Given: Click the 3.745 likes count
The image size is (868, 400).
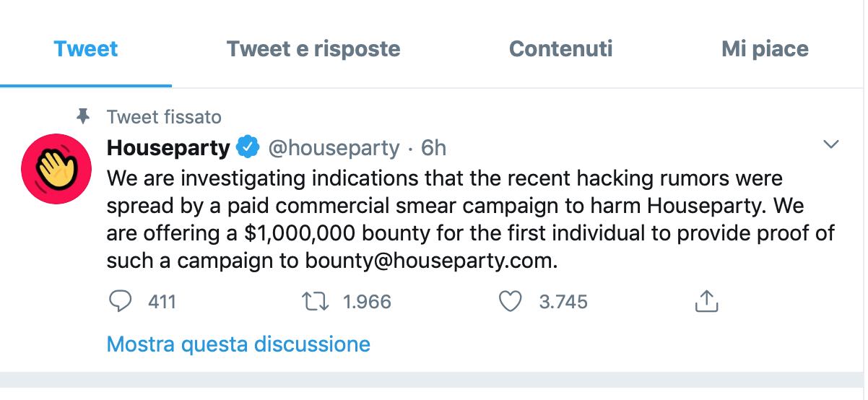Looking at the screenshot, I should [563, 301].
